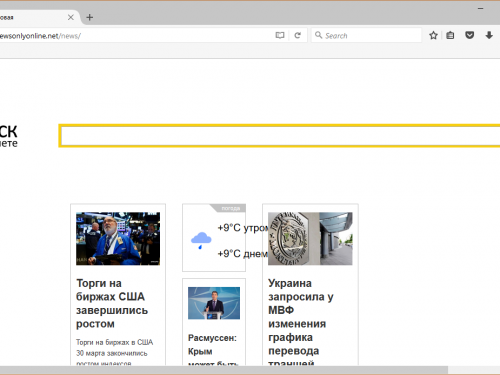
Task: Open headline Украина запросила у МВФ
Action: point(301,323)
